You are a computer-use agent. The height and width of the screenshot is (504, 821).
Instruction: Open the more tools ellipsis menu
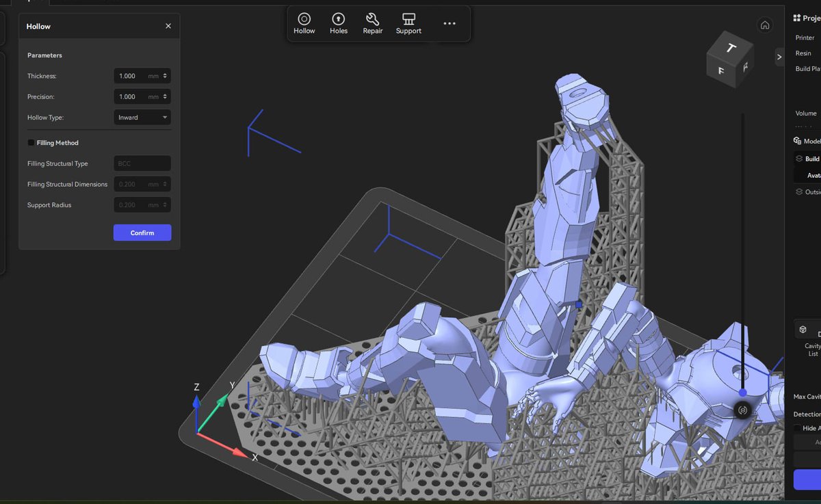(449, 23)
